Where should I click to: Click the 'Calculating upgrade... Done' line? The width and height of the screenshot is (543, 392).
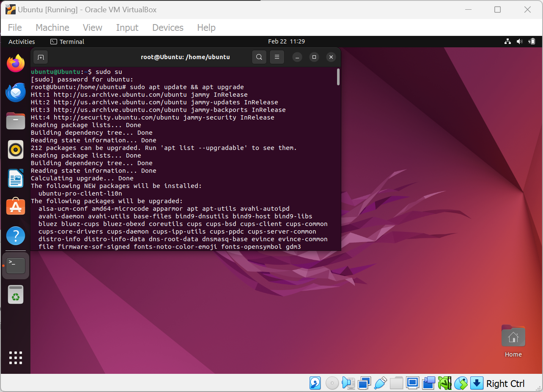tap(82, 178)
